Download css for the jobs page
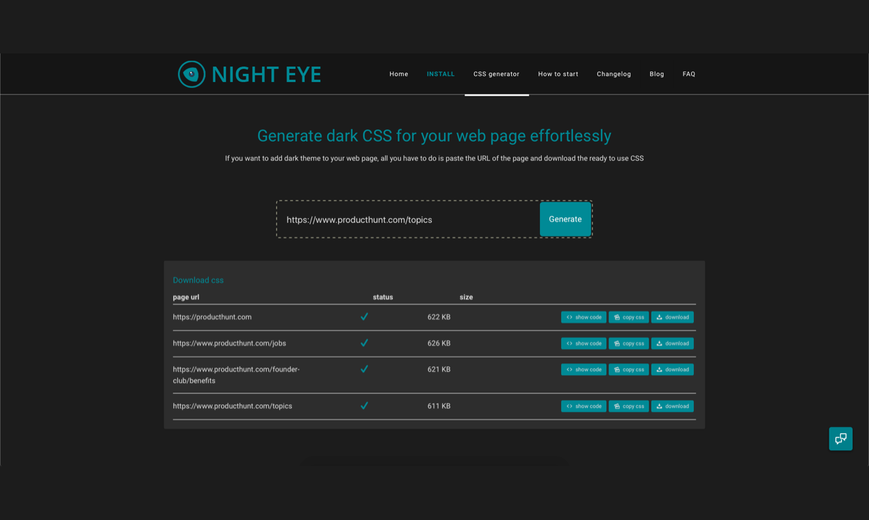Screen dimensions: 869x520 (672, 343)
